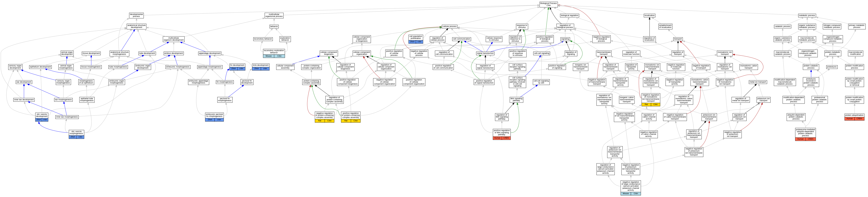Select the 'cell-cell signaling by wnt' node
The height and width of the screenshot is (197, 868).
click(541, 82)
